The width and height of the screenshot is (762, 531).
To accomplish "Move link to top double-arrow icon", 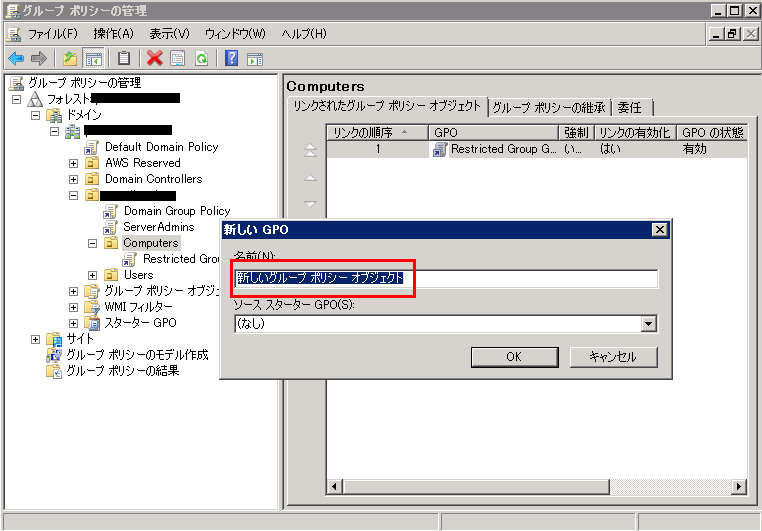I will [310, 150].
